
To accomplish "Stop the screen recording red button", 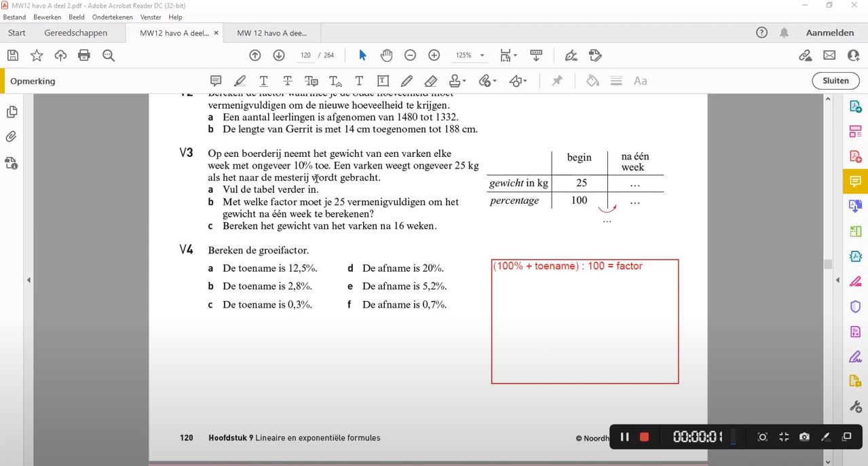I will point(645,437).
